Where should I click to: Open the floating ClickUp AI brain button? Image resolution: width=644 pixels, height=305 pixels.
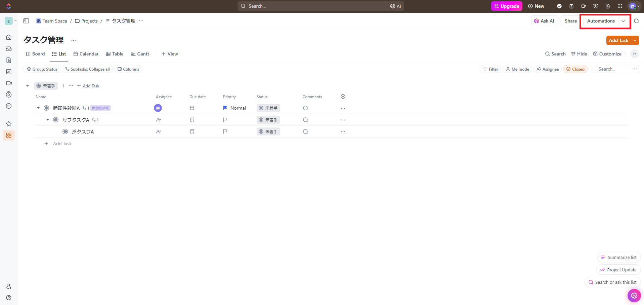click(x=634, y=296)
